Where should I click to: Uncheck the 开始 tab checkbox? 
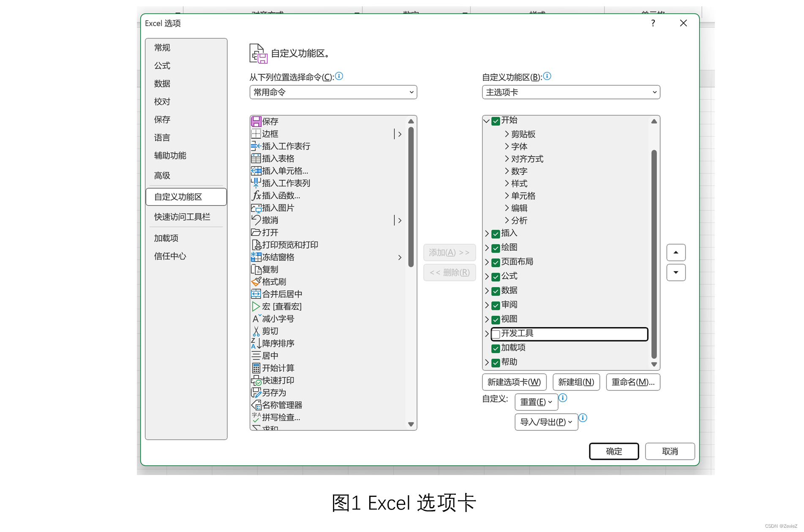[x=496, y=121]
